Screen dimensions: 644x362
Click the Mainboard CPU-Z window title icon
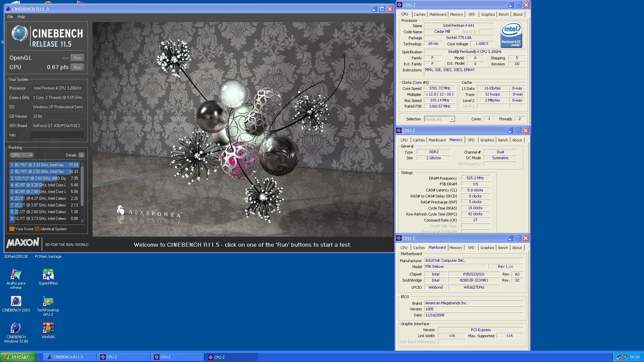399,238
